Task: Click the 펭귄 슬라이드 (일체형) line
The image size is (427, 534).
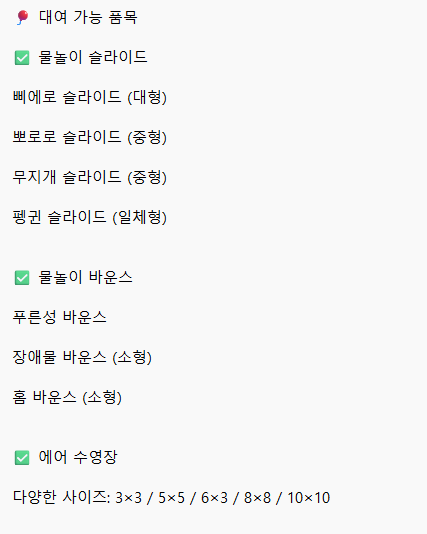Action: (x=90, y=217)
